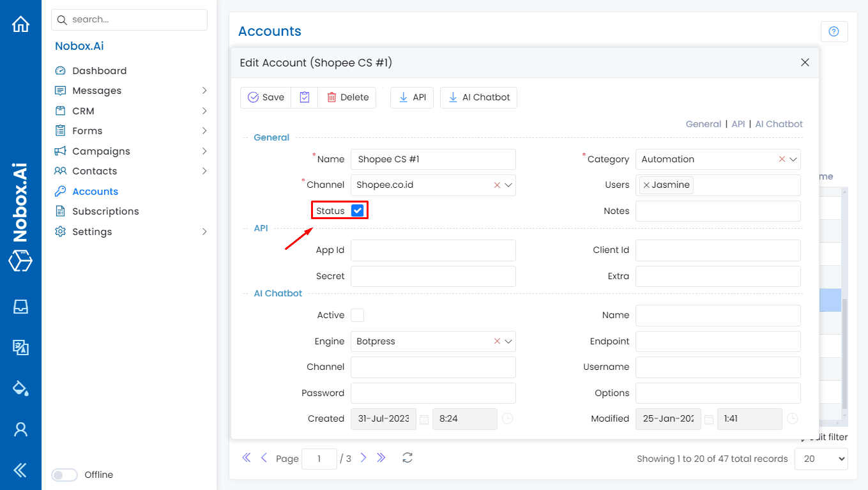Screen dimensions: 868x490
Task: Enable the Active checkbox in AI Chatbot section
Action: (357, 315)
